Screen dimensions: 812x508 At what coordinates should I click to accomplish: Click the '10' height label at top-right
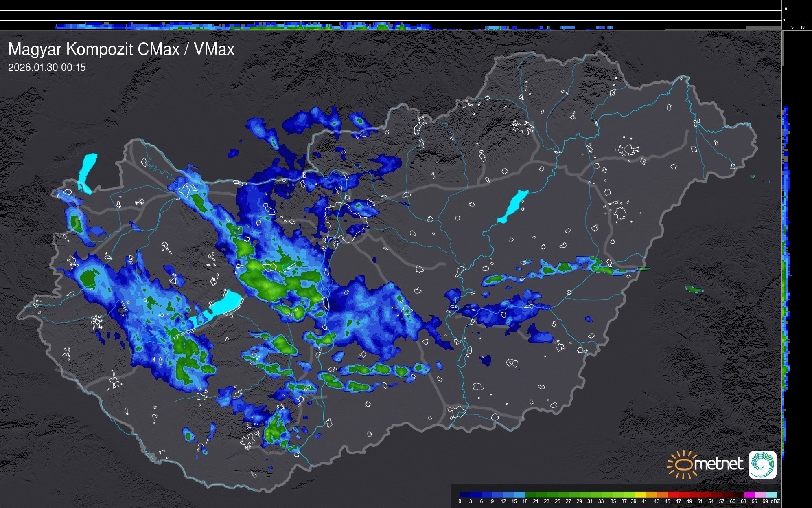pos(785,9)
